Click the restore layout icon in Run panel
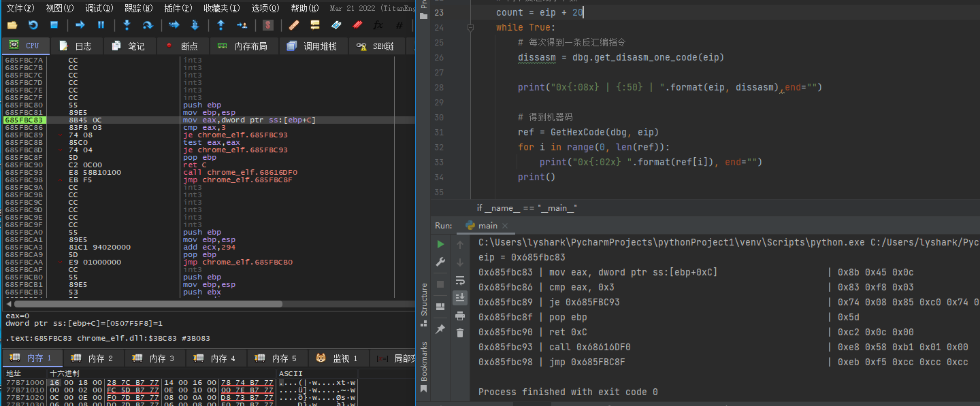Screen dimensions: 980x406 [441, 305]
